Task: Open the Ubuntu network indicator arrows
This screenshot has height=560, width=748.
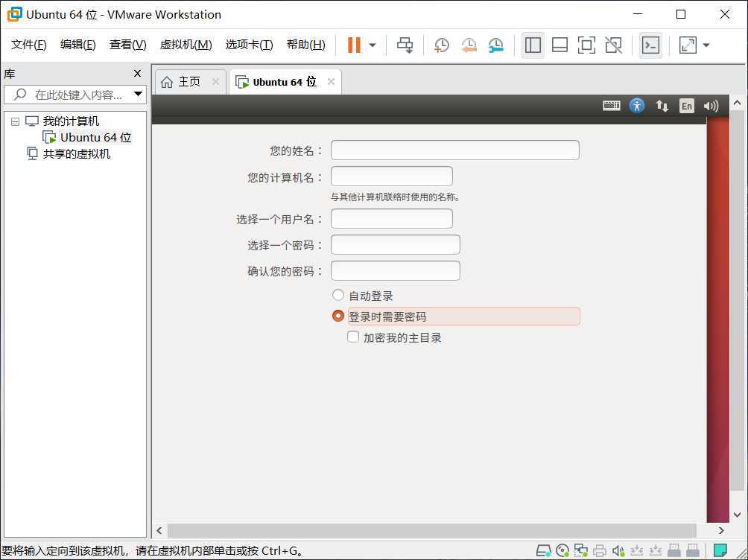Action: click(x=662, y=106)
